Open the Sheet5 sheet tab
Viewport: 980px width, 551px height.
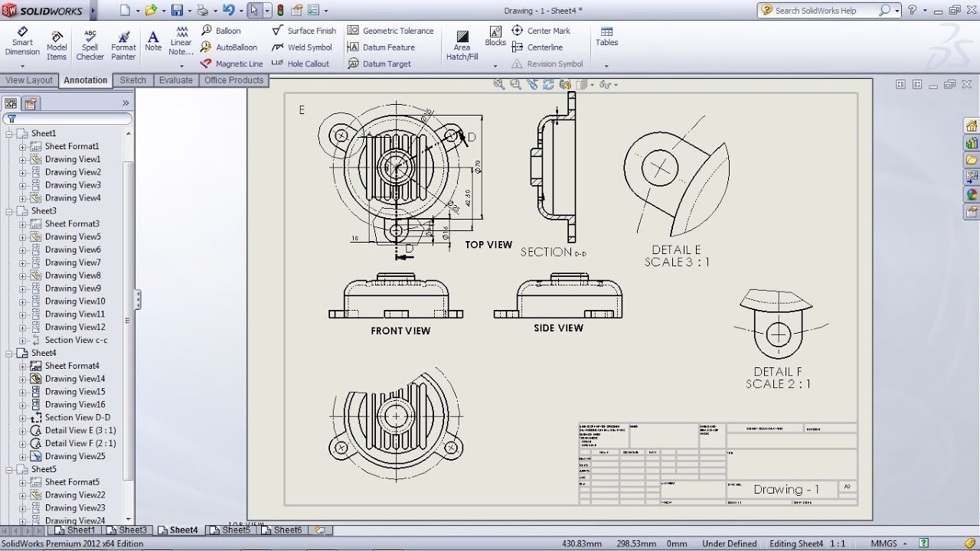tap(231, 529)
